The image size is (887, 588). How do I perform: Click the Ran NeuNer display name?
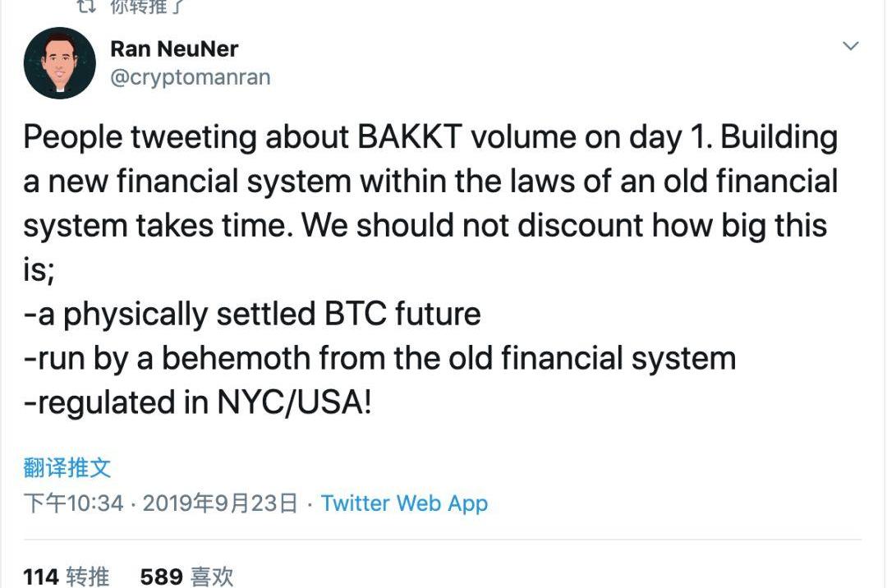coord(173,48)
